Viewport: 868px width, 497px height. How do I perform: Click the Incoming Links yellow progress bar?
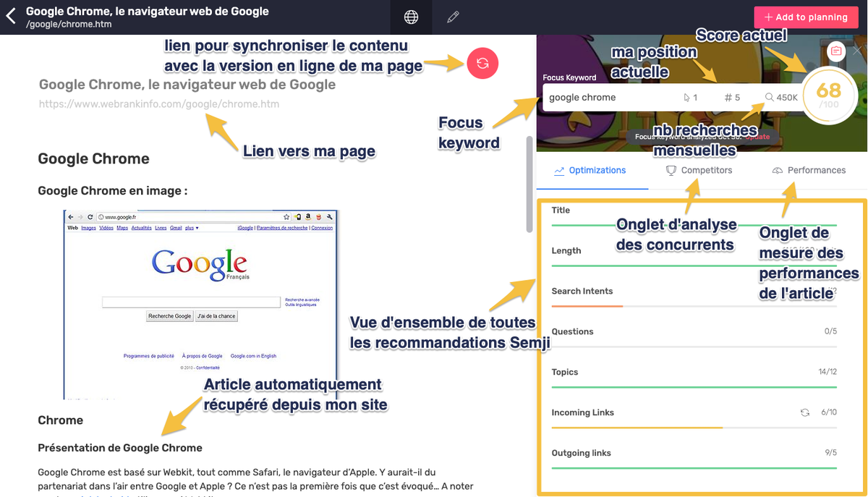(x=637, y=428)
